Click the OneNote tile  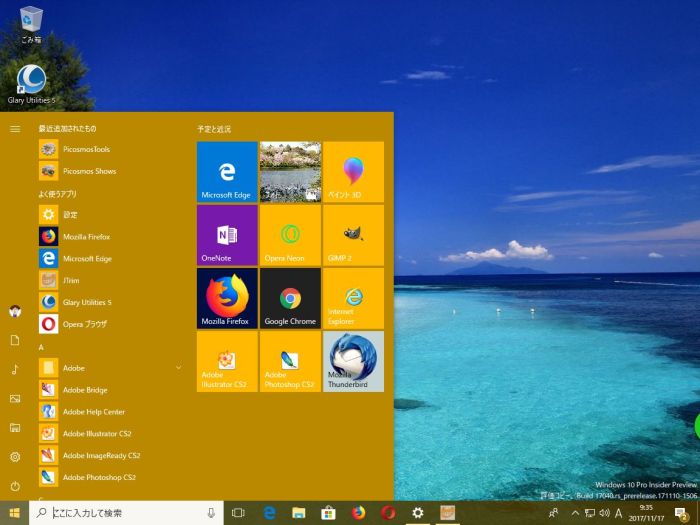tap(227, 235)
